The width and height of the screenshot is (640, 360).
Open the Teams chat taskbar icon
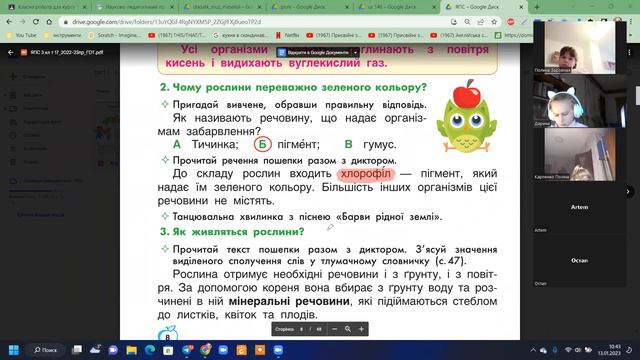113,350
